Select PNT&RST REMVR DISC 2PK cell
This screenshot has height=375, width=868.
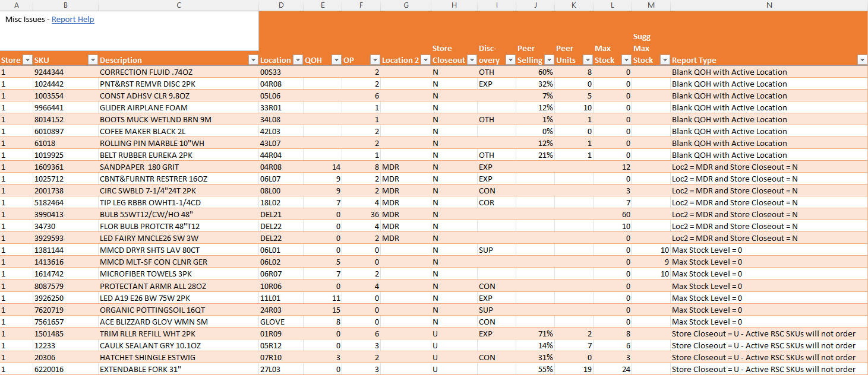(x=178, y=84)
